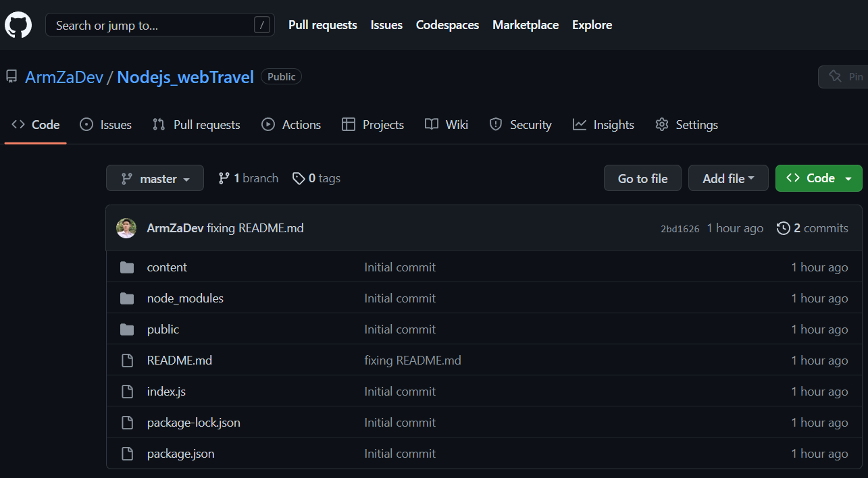View the 1 branch link
Screen dimensions: 868x478
tap(248, 178)
